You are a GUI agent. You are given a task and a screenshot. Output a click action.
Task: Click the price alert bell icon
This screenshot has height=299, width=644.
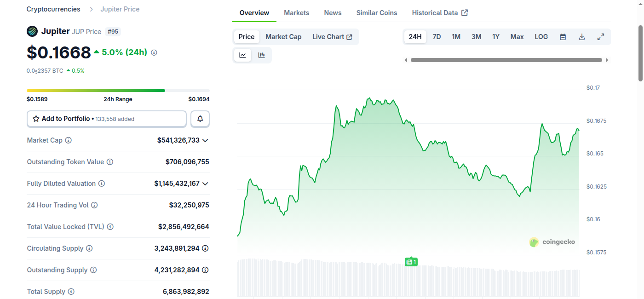[x=200, y=119]
